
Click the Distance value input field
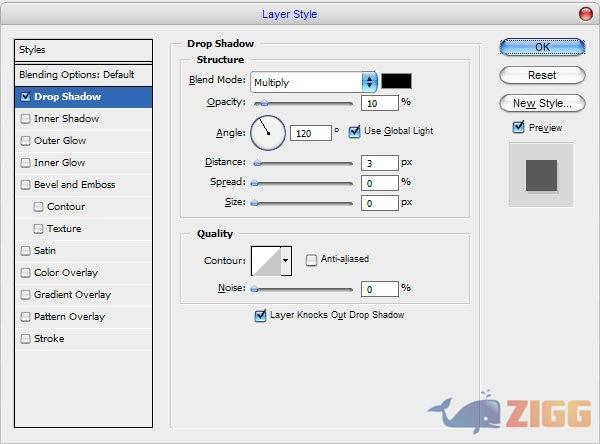click(x=379, y=161)
